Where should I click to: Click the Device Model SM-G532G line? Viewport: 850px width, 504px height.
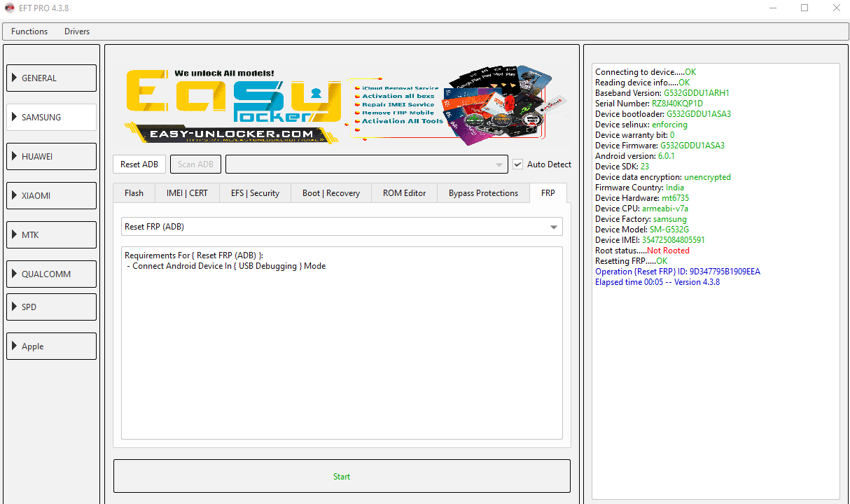tap(642, 230)
